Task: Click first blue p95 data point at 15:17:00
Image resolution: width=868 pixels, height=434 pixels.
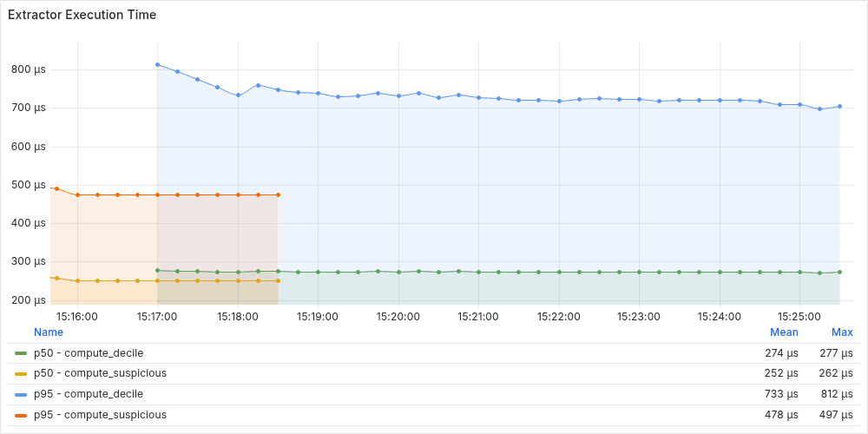Action: point(158,65)
